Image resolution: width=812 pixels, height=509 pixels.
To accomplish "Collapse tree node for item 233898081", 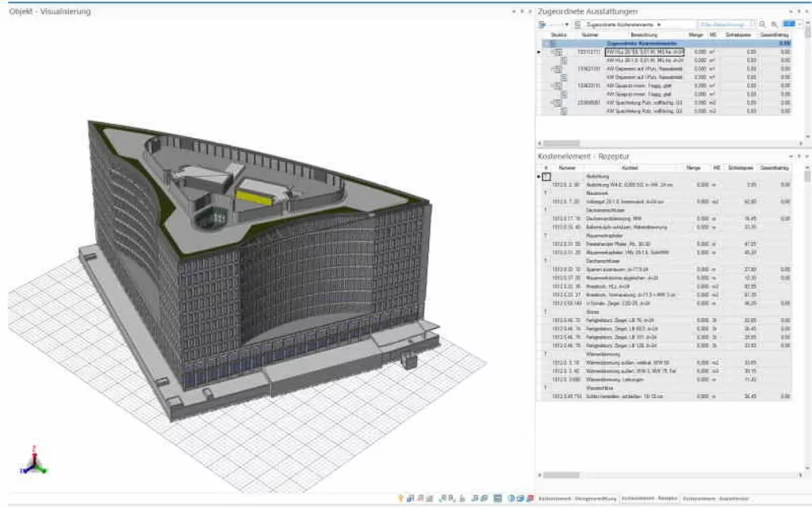I will pos(553,102).
